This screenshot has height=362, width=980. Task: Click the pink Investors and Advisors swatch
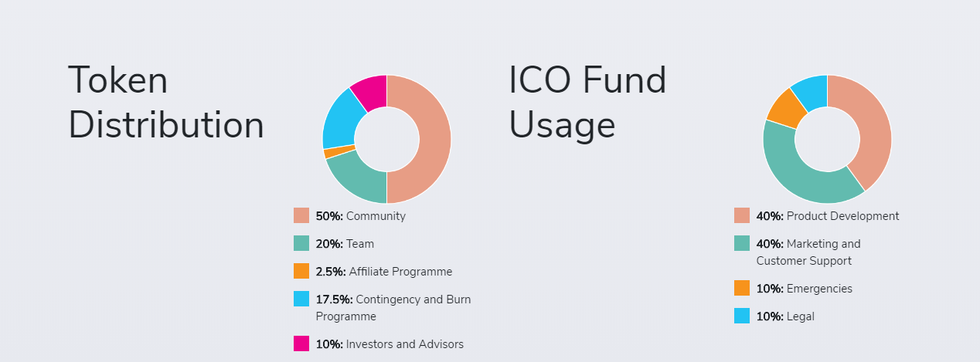[x=301, y=343]
